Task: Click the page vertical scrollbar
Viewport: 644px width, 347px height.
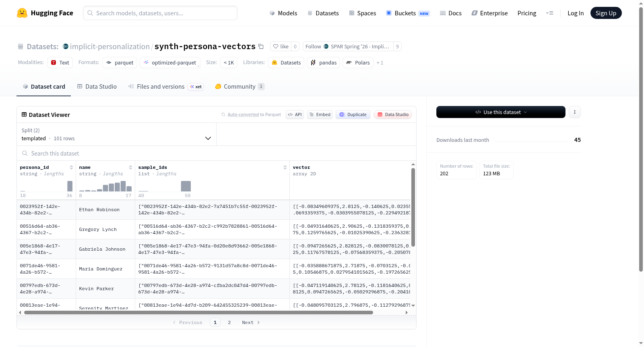Action: [x=641, y=139]
